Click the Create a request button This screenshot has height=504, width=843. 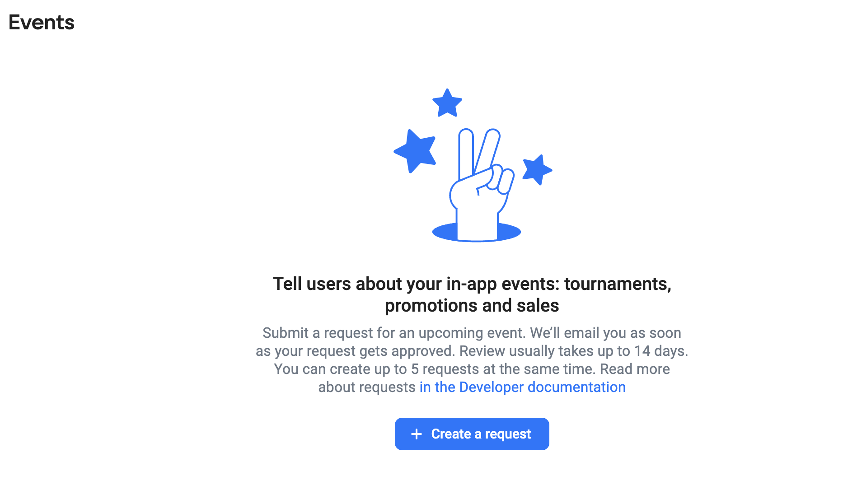[472, 434]
